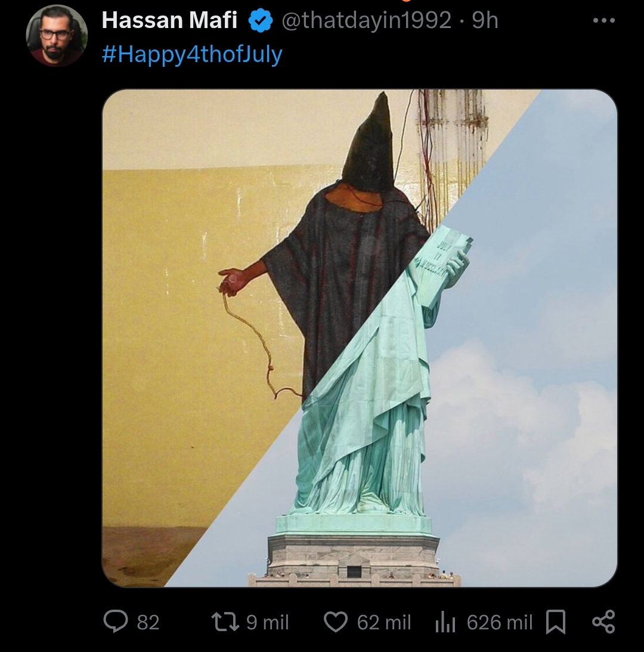The image size is (644, 652).
Task: Repost the tweet using the retweet arrows icon
Action: pyautogui.click(x=225, y=623)
